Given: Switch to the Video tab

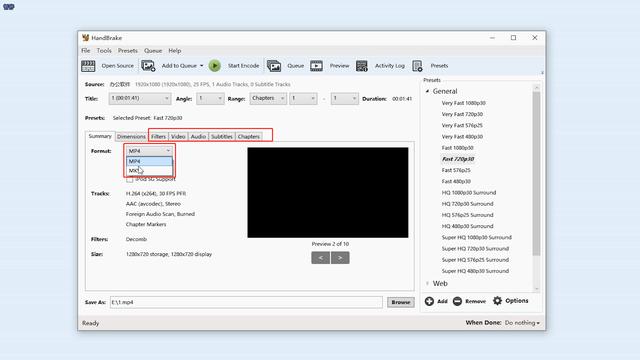Looking at the screenshot, I should point(178,136).
